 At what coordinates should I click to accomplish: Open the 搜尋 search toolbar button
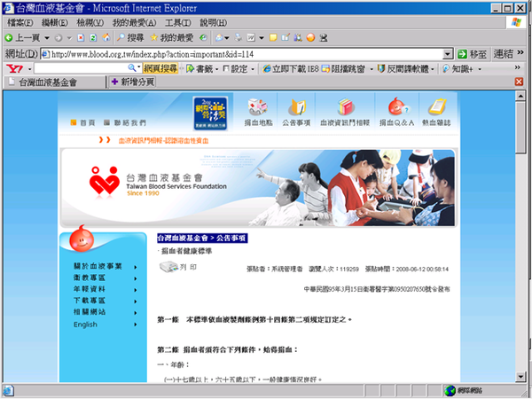coord(130,37)
